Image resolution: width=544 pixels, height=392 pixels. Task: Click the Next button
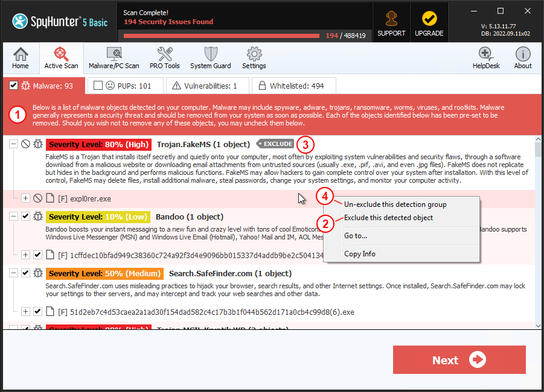(x=459, y=359)
